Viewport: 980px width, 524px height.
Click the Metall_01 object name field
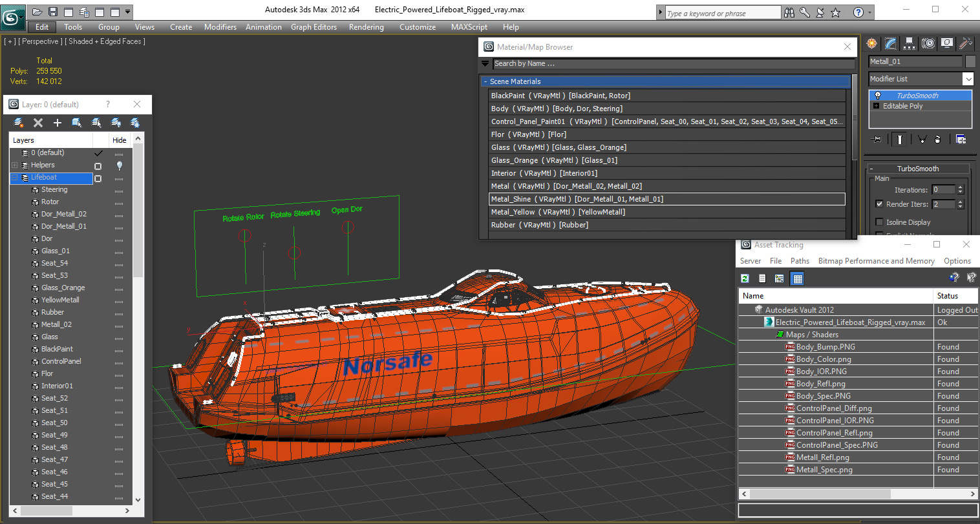click(915, 61)
